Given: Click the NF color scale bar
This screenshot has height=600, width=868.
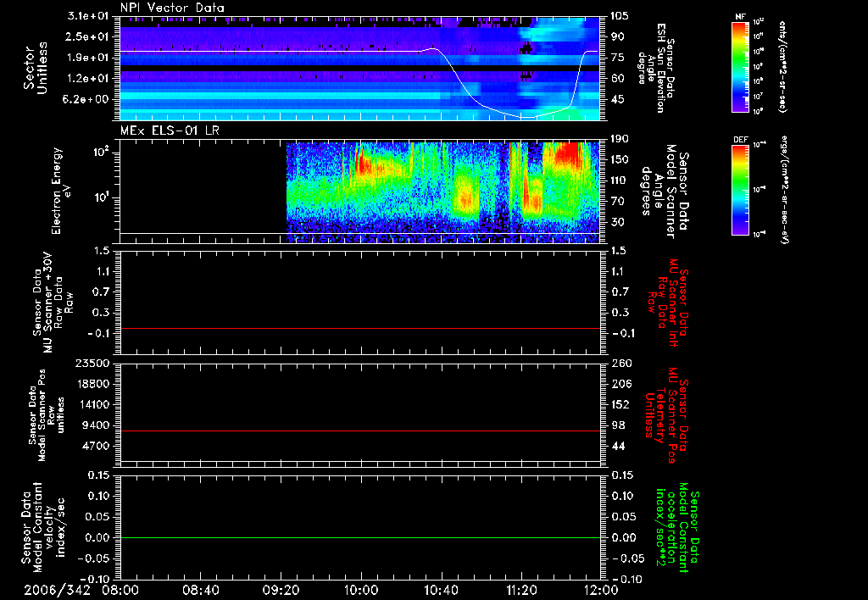Looking at the screenshot, I should pyautogui.click(x=738, y=67).
